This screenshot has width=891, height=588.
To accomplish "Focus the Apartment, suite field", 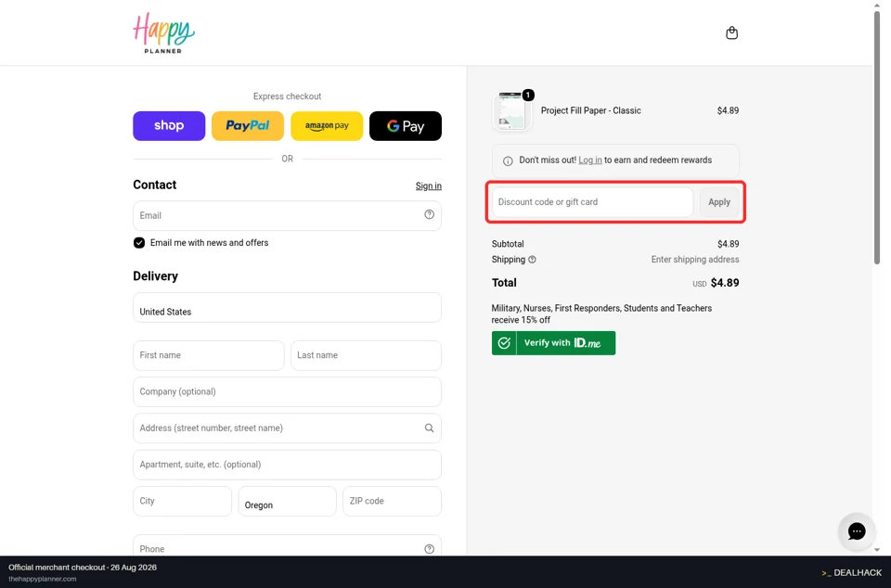I will pyautogui.click(x=287, y=465).
